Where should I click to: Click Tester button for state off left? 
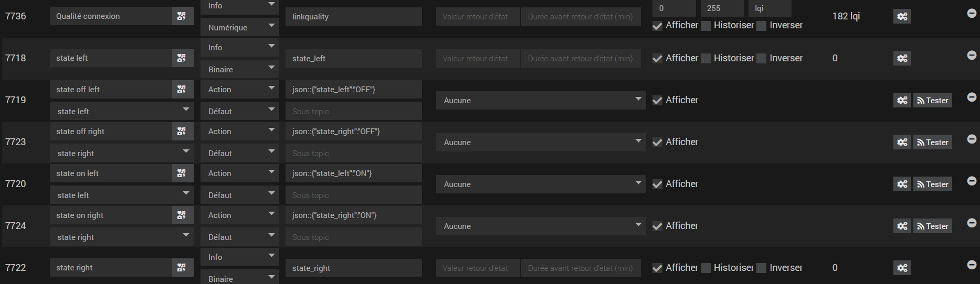click(x=933, y=100)
